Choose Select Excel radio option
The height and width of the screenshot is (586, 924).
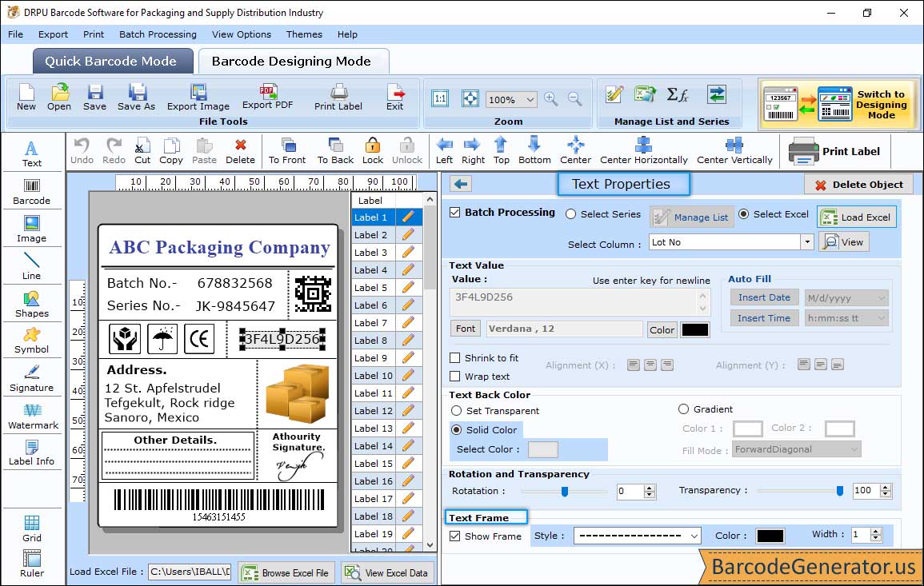(744, 213)
